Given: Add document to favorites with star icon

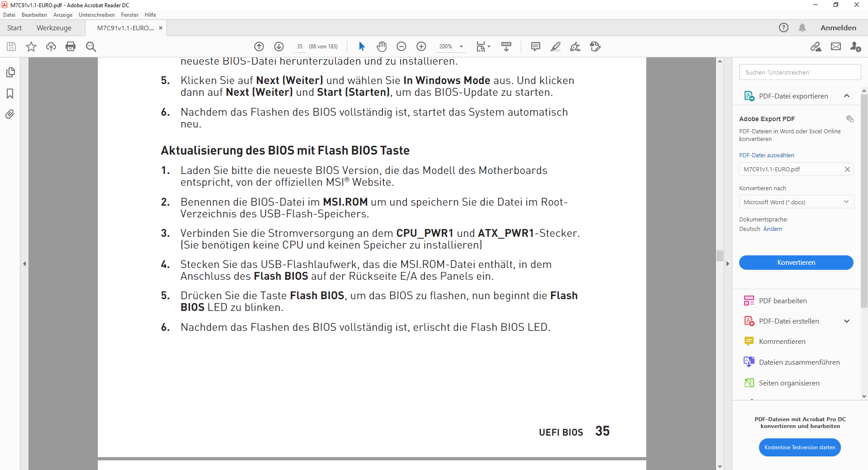Looking at the screenshot, I should 31,47.
